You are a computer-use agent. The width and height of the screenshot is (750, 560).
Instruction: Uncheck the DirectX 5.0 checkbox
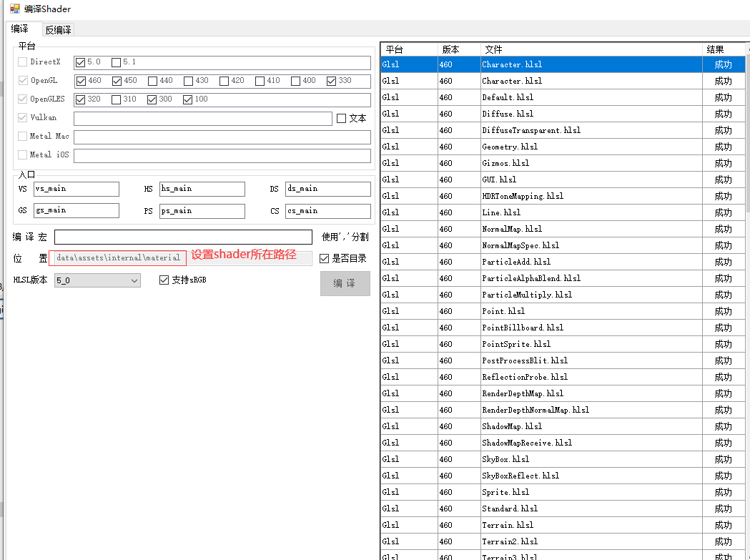(81, 62)
